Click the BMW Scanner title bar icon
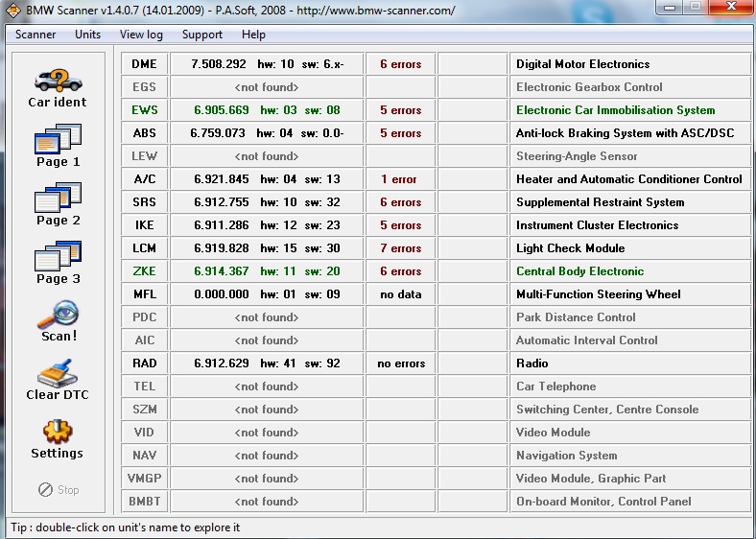Image resolution: width=756 pixels, height=539 pixels. click(x=12, y=11)
